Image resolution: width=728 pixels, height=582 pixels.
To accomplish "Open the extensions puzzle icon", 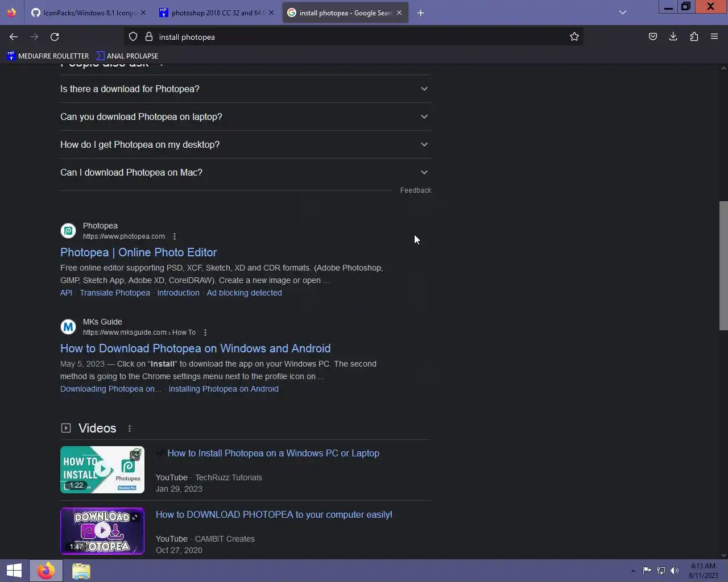I will point(694,37).
